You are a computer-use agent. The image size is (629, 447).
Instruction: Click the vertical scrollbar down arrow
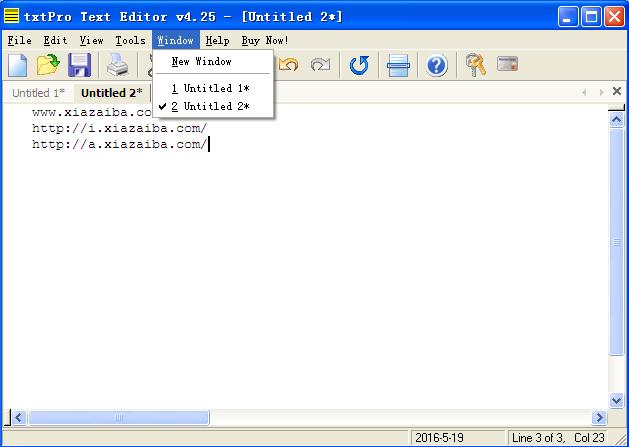pyautogui.click(x=616, y=400)
